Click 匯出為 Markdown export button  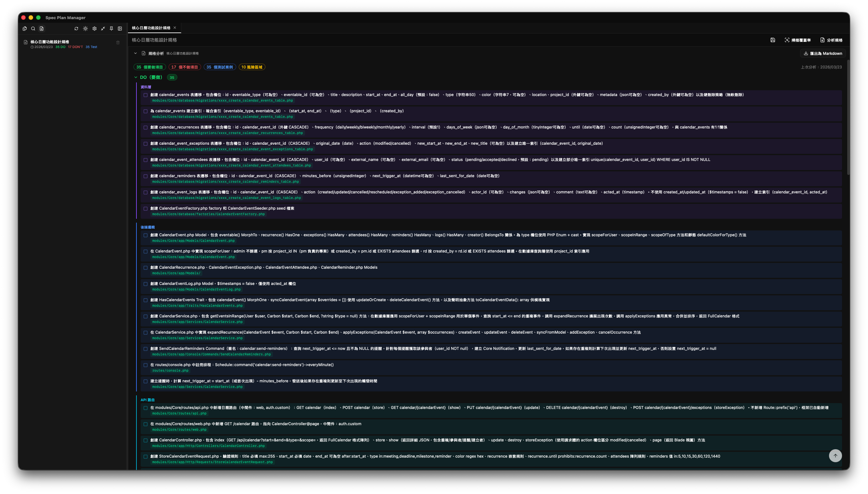[x=823, y=53]
